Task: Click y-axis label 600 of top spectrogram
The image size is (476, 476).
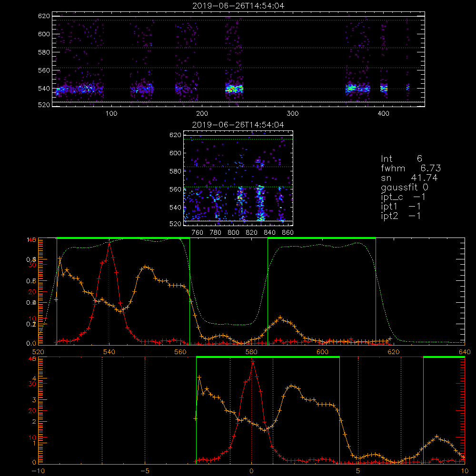Action: pos(44,34)
